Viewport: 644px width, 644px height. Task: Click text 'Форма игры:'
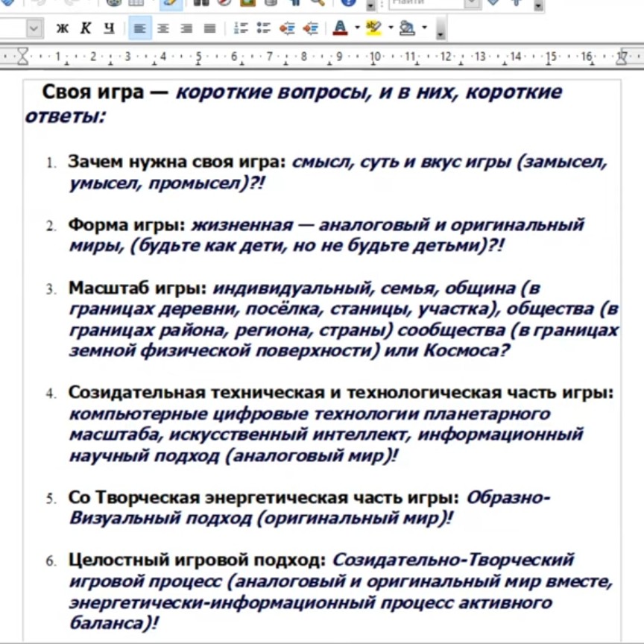pyautogui.click(x=127, y=225)
